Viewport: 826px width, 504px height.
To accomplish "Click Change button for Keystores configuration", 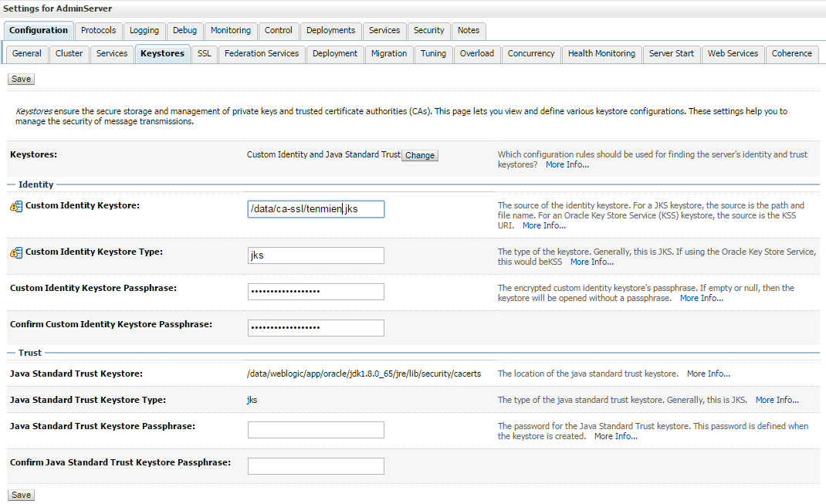I will [420, 155].
